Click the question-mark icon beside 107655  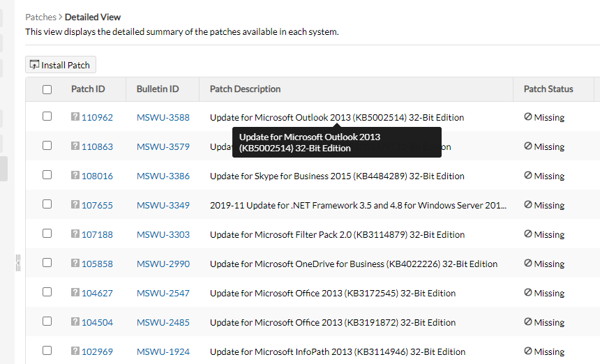[x=75, y=204]
